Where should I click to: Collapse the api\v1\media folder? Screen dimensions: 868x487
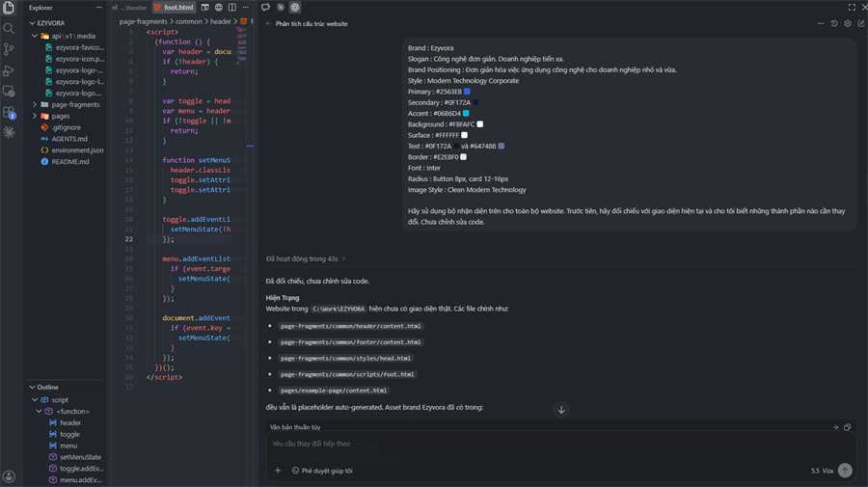click(35, 36)
